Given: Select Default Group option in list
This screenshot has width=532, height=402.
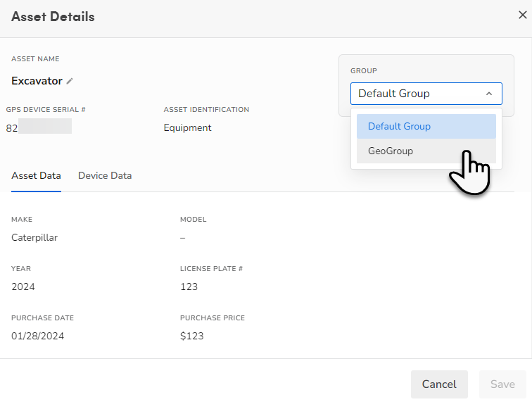Looking at the screenshot, I should click(x=426, y=126).
